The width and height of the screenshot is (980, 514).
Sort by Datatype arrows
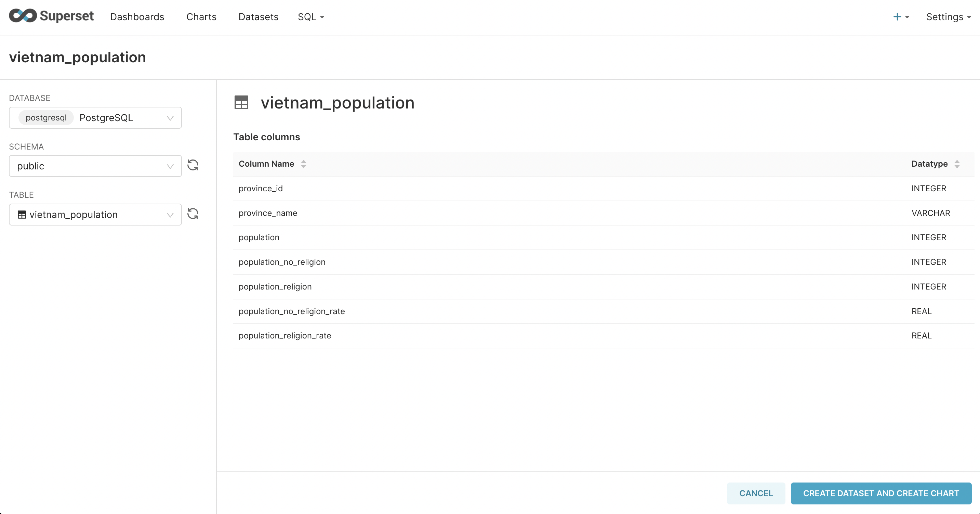coord(957,164)
